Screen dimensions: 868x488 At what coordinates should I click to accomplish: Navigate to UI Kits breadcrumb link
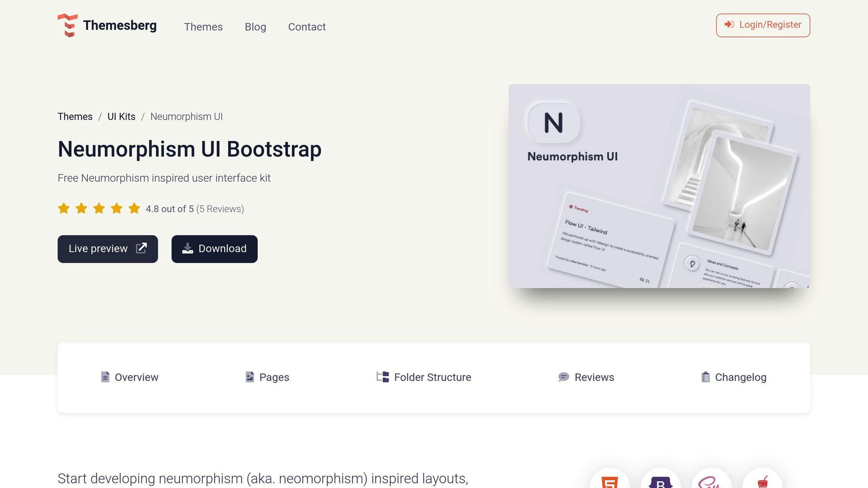pos(121,116)
